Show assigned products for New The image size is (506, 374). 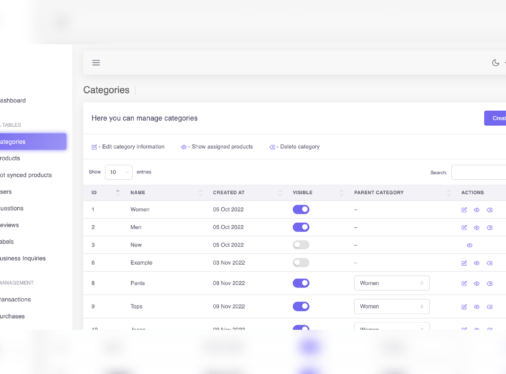click(x=469, y=245)
